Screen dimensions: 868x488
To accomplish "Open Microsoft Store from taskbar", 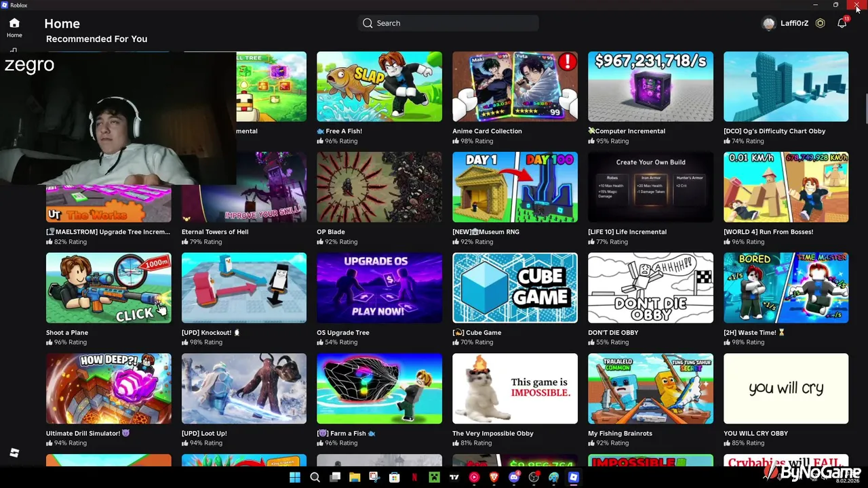I will (x=395, y=477).
